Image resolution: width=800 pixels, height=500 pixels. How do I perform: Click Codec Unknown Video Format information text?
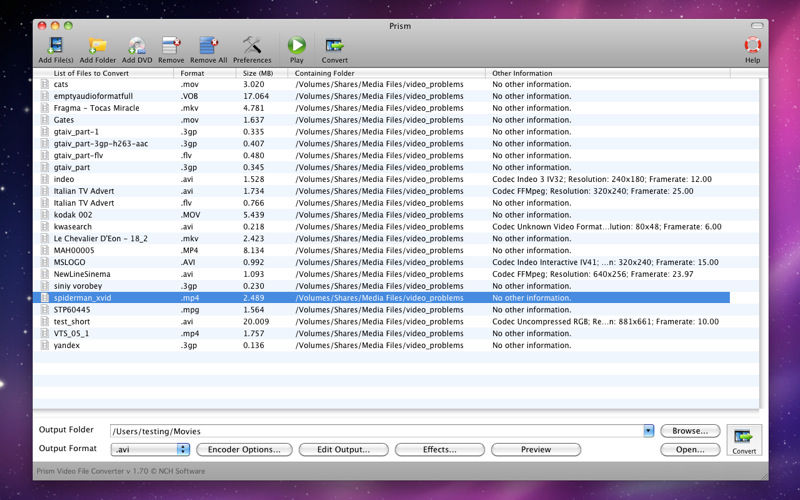tap(607, 227)
